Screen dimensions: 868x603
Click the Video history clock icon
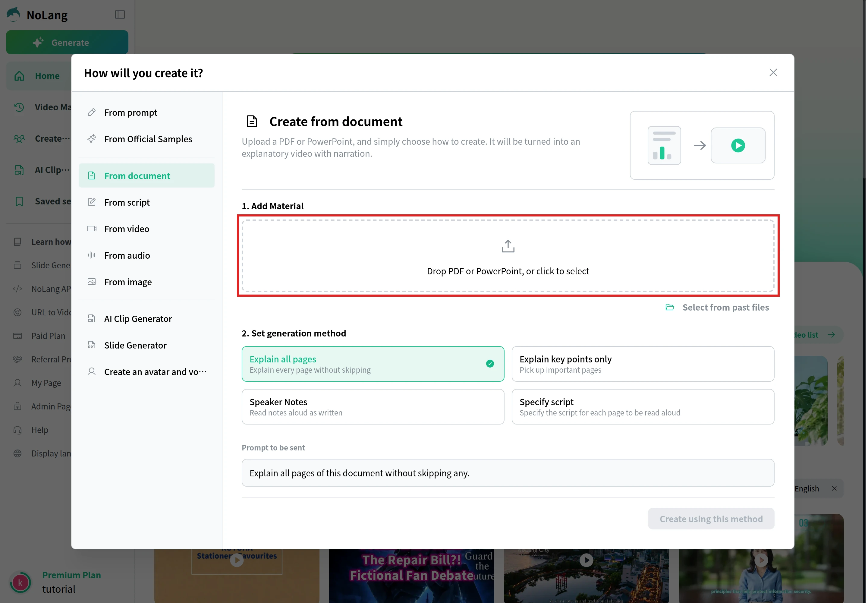(x=19, y=107)
